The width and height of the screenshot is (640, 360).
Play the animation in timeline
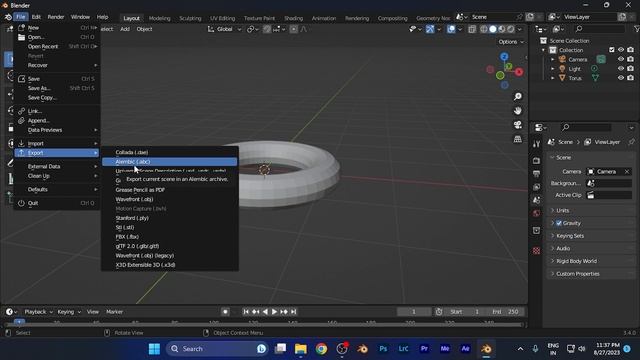point(274,312)
